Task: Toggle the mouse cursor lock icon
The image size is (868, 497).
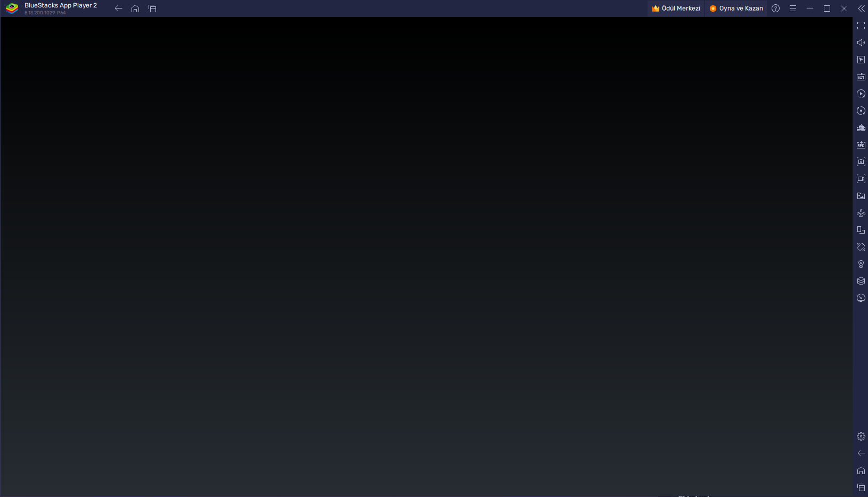Action: pyautogui.click(x=861, y=60)
